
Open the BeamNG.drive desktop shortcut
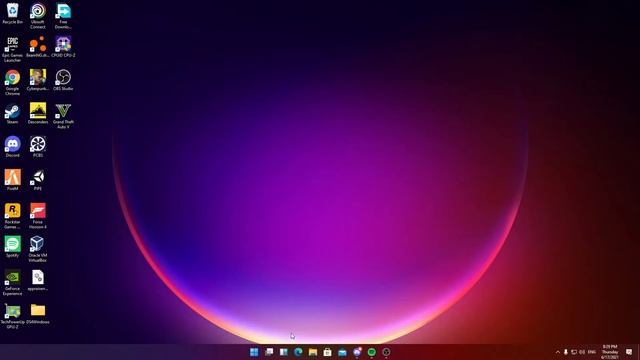click(38, 47)
